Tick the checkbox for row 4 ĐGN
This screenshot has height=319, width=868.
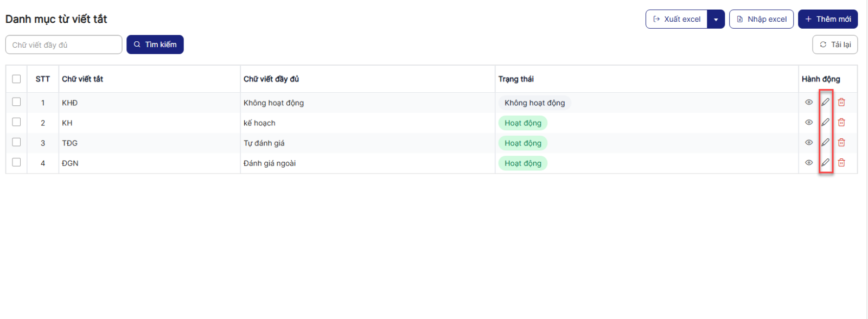16,162
